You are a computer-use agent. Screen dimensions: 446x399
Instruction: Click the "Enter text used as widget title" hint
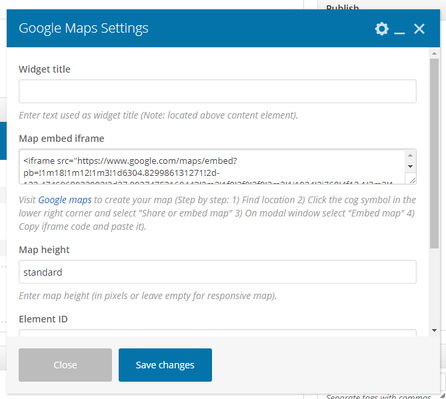(158, 115)
